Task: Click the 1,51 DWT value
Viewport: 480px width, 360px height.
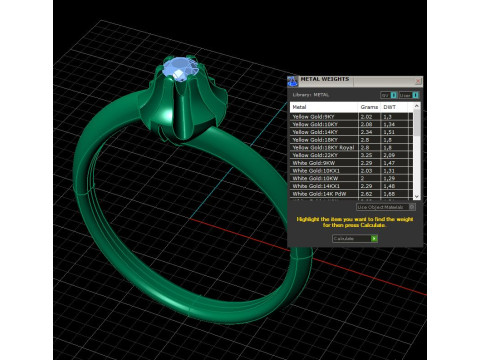Action: click(x=389, y=132)
